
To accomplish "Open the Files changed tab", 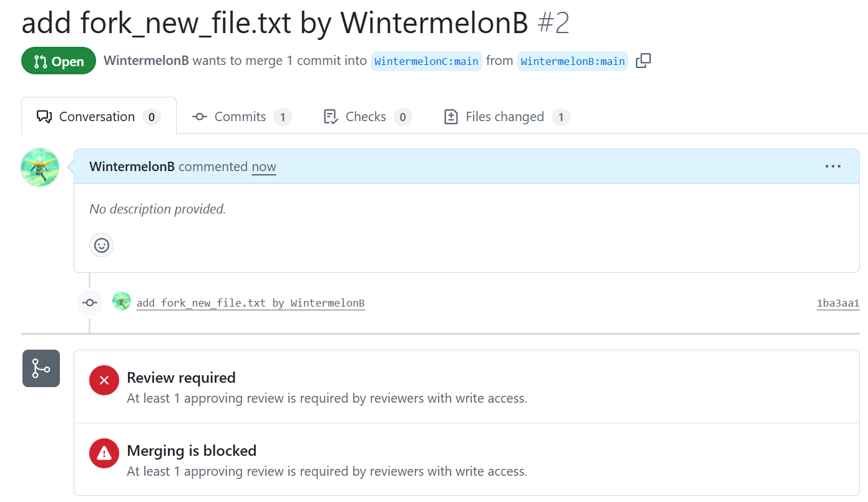I will [x=506, y=117].
